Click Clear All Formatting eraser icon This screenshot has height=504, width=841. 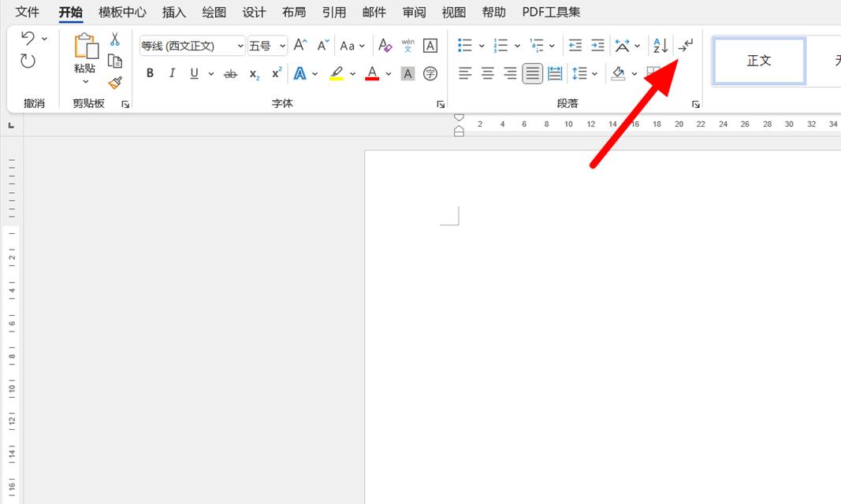point(385,46)
